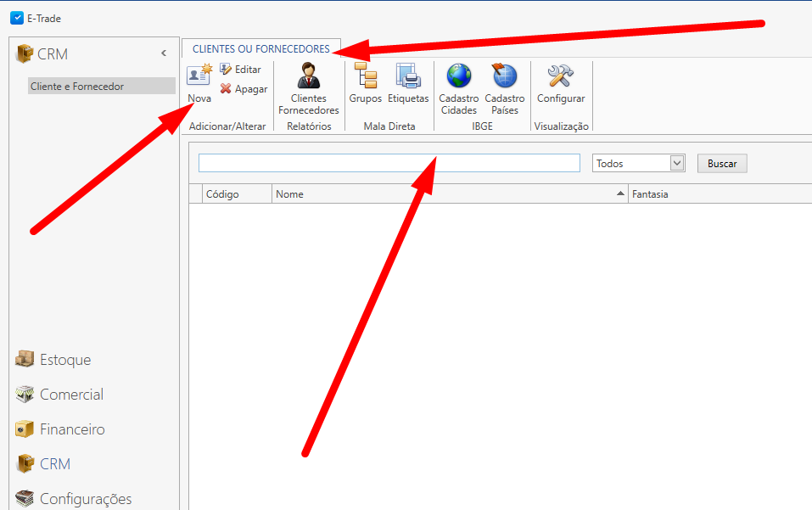Screen dimensions: 812x510
Task: Go to the Financeiro module
Action: (x=72, y=429)
